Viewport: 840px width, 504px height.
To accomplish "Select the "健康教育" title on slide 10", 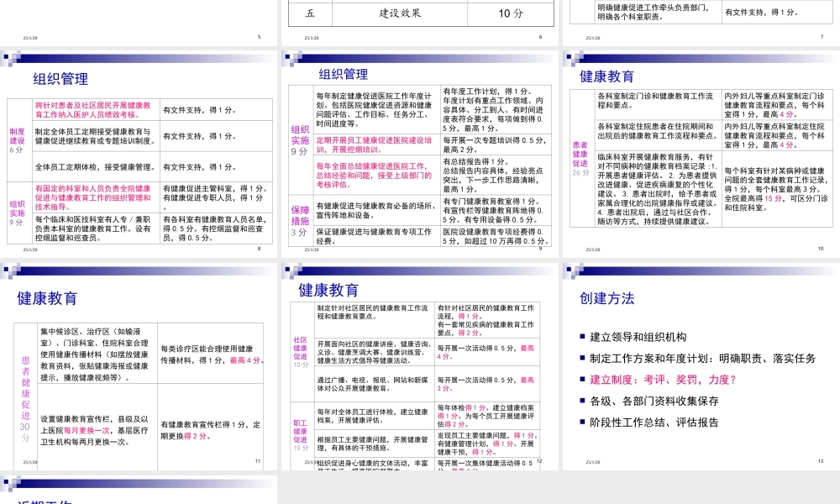I will (x=606, y=75).
